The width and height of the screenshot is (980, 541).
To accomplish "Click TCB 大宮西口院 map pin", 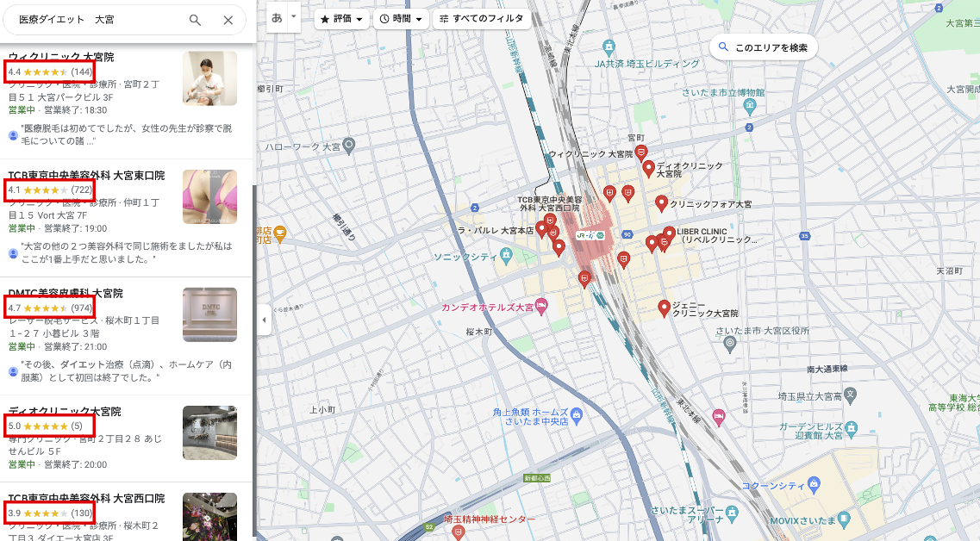I will coord(549,221).
